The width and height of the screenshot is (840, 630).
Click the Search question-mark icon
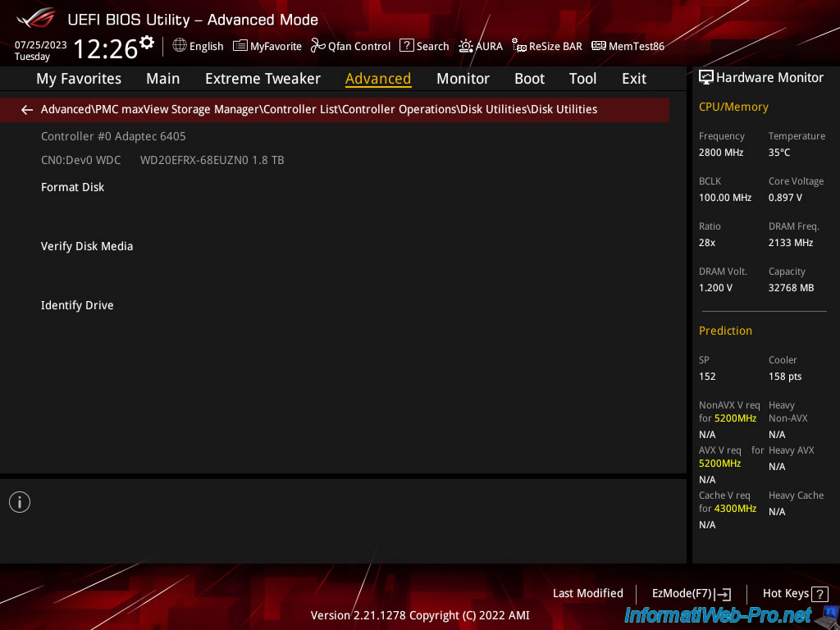(x=407, y=46)
